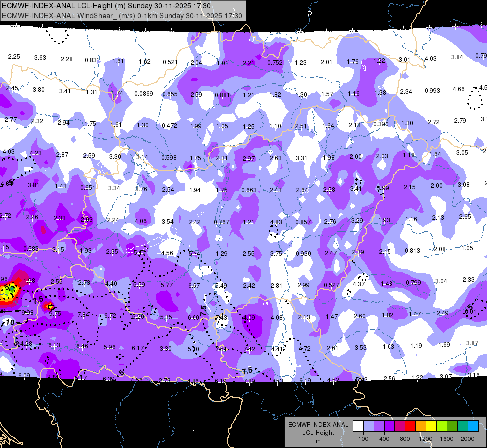Viewport: 487px width, 448px height.
Task: Click the wind shear value 0.752
Action: click(275, 63)
